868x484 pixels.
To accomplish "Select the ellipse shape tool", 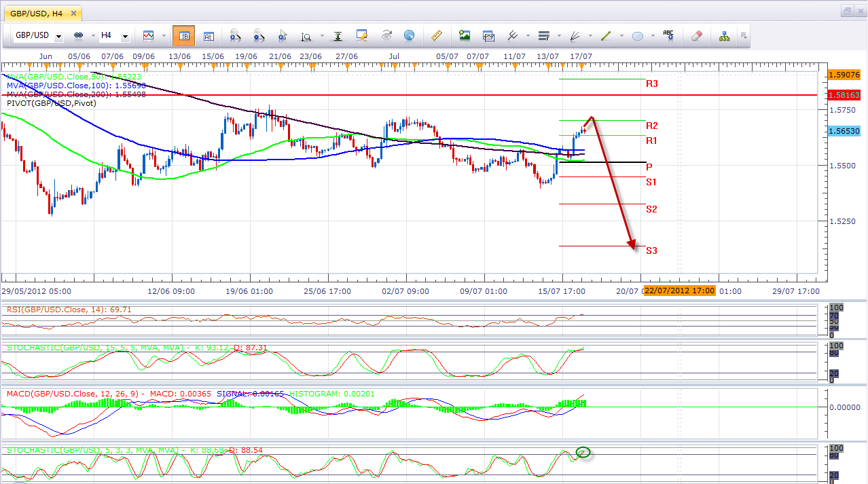I will click(638, 36).
